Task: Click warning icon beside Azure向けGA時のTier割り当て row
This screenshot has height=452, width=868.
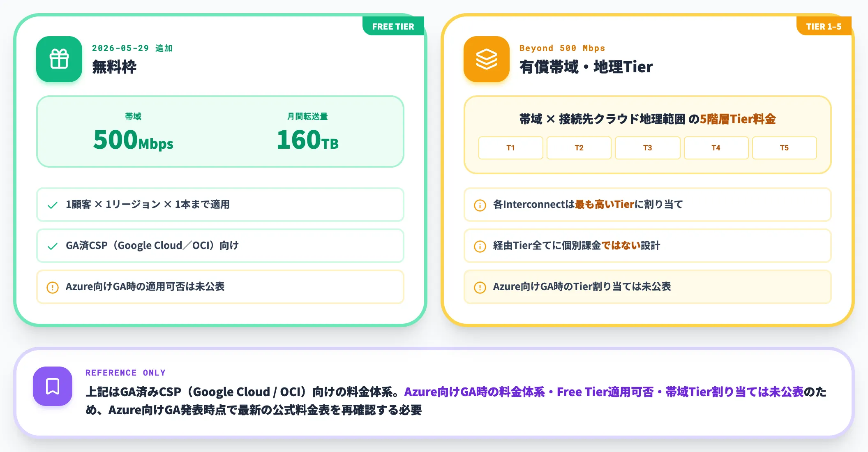Action: [480, 287]
